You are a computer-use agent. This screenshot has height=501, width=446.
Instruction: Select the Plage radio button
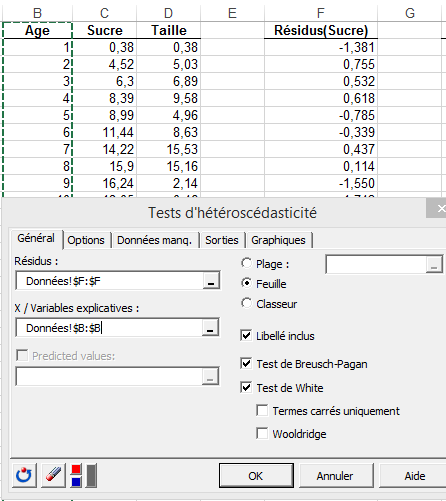[247, 263]
